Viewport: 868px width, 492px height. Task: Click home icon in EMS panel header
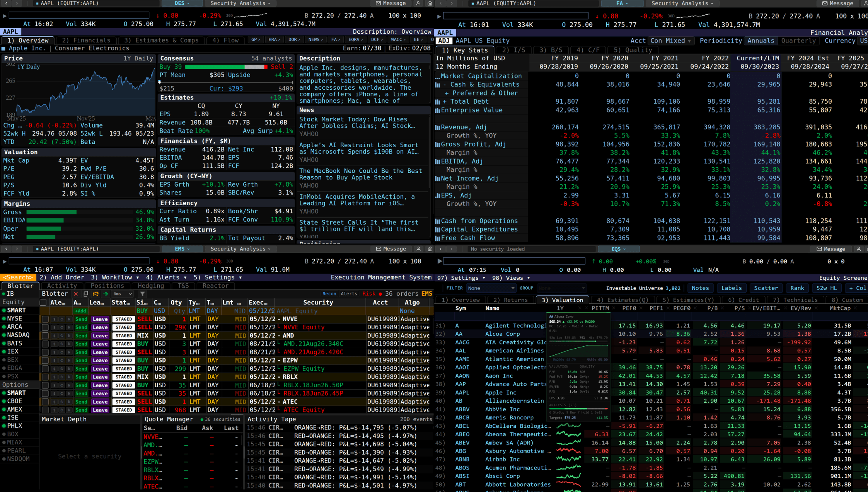tap(430, 249)
